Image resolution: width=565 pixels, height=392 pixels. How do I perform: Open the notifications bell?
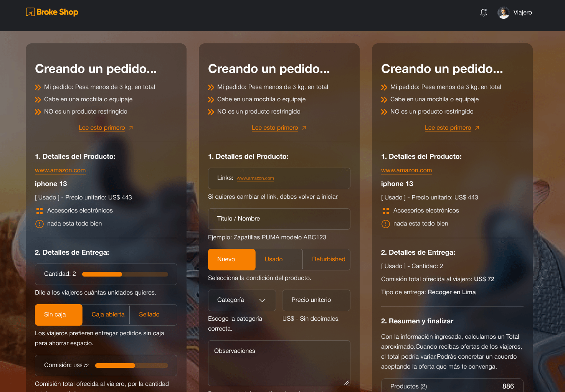point(483,12)
